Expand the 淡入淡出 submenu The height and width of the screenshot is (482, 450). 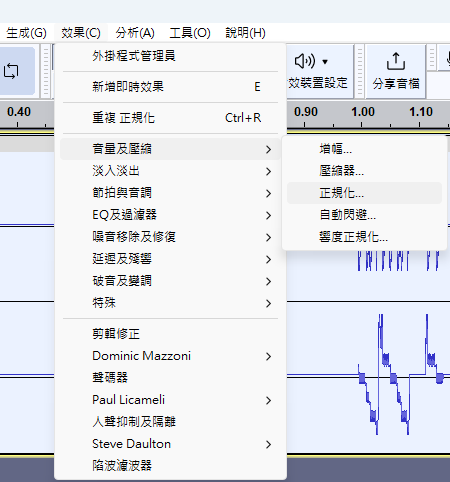[x=170, y=171]
